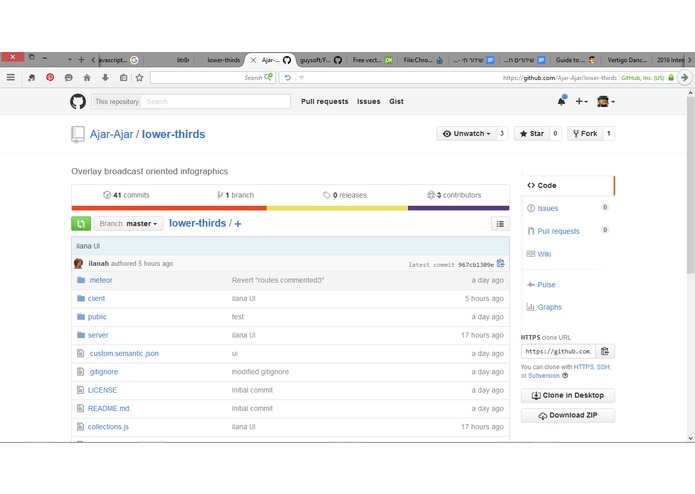View the 0 releases link

[x=345, y=195]
